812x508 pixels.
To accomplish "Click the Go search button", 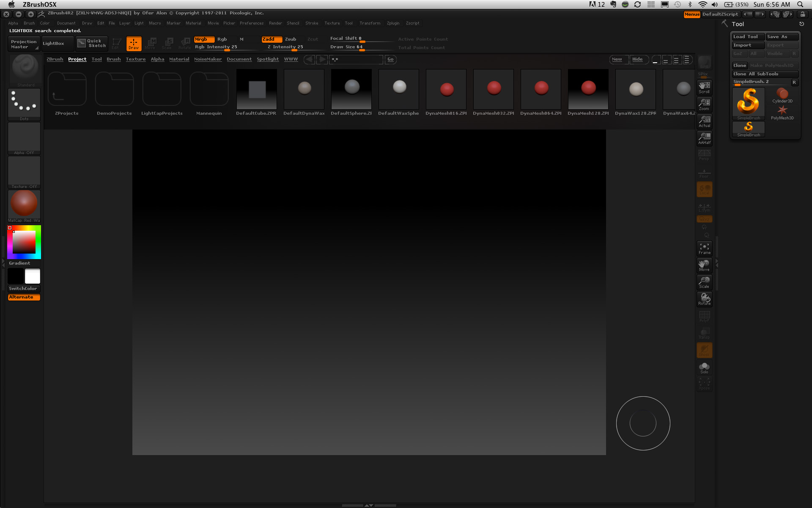I will coord(390,59).
